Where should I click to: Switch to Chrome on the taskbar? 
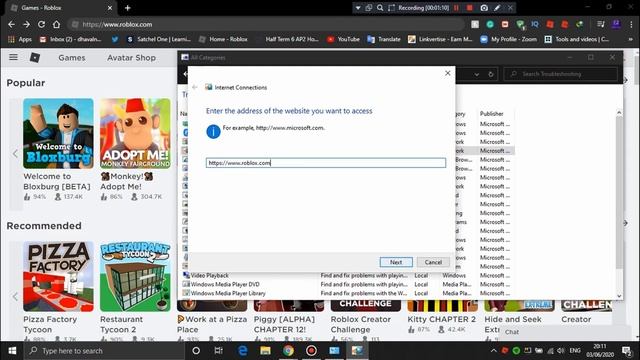(289, 351)
